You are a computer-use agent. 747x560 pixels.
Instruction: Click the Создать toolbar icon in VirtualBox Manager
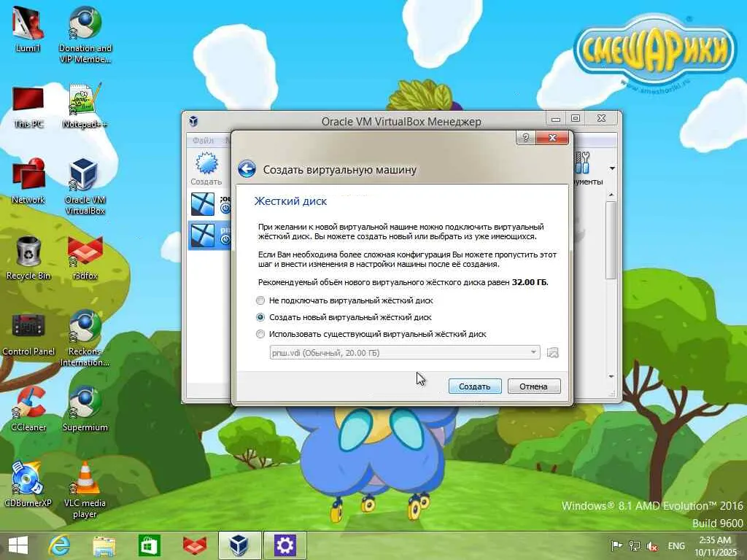tap(206, 168)
